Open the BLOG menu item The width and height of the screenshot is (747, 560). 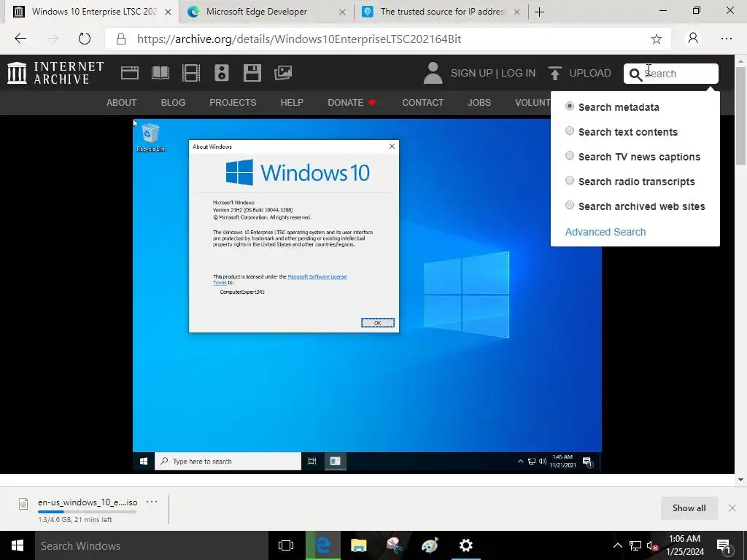[x=173, y=102]
